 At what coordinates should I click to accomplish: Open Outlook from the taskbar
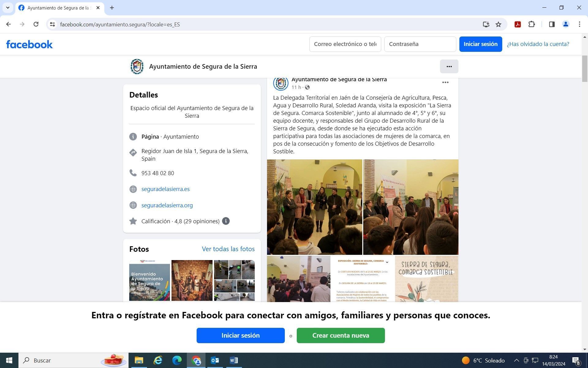click(215, 360)
